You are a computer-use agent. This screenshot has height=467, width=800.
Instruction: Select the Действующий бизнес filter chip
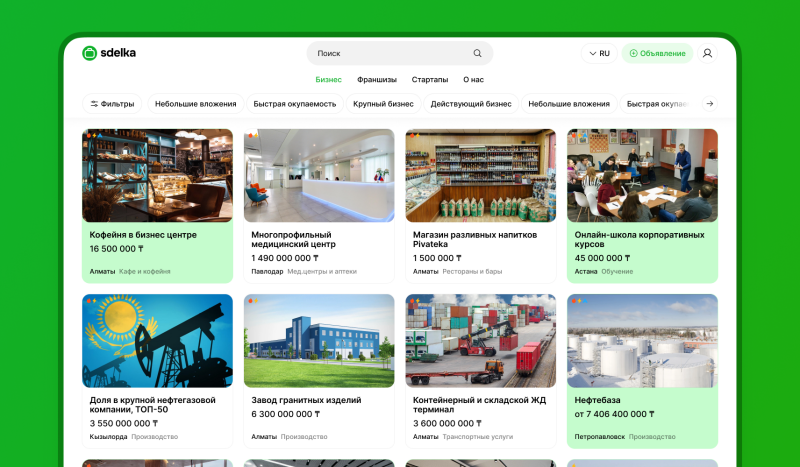click(471, 104)
